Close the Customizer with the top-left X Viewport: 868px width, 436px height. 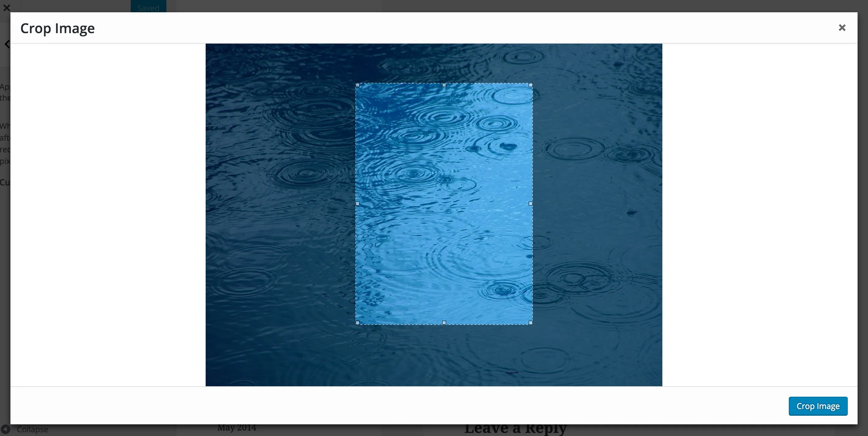click(x=6, y=7)
